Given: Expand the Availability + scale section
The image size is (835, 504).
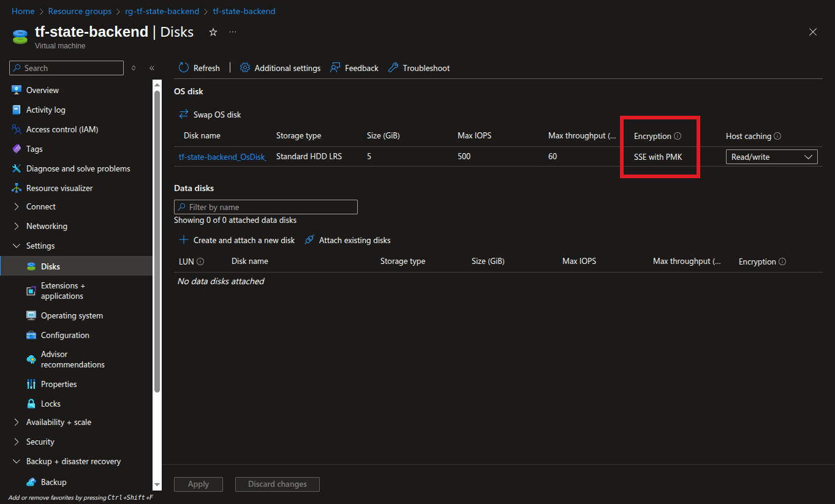Looking at the screenshot, I should (17, 422).
